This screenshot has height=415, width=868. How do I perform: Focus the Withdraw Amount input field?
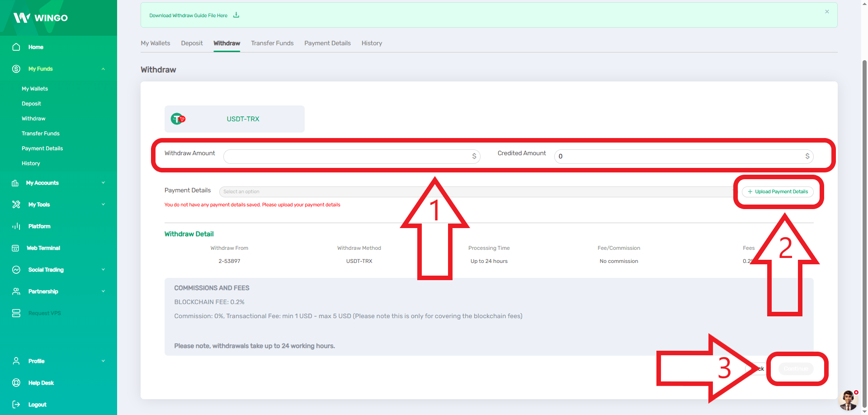point(352,157)
